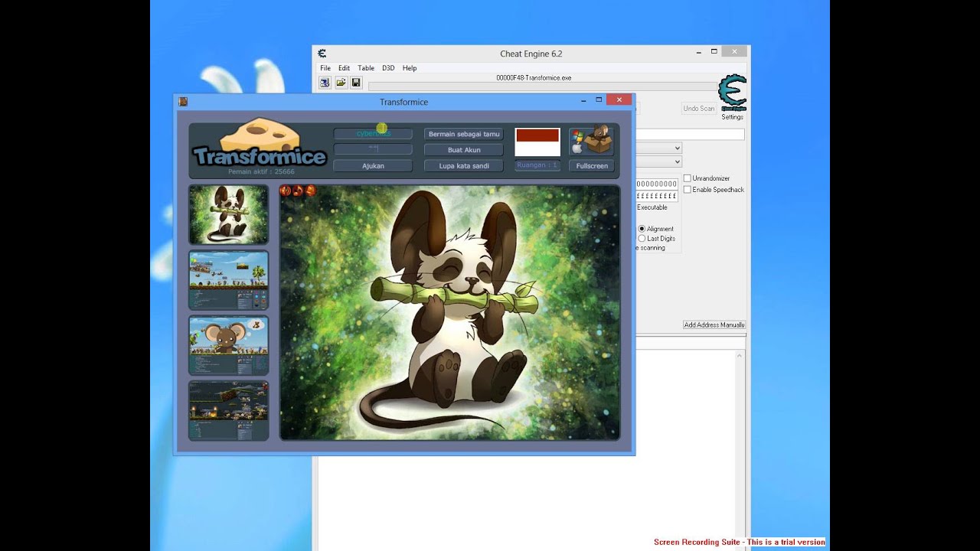Viewport: 980px width, 551px height.
Task: Click the start address field 000000000
Action: [x=657, y=184]
